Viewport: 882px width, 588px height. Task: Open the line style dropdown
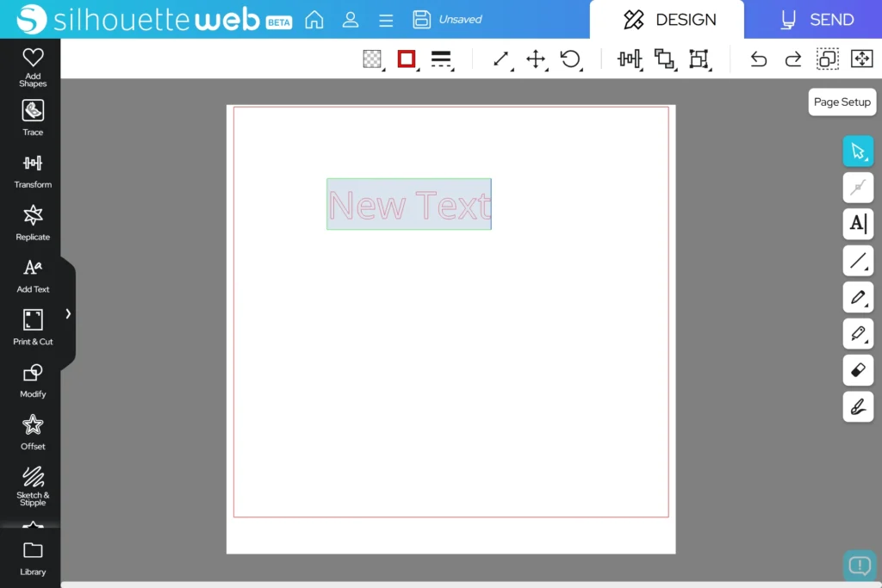441,59
